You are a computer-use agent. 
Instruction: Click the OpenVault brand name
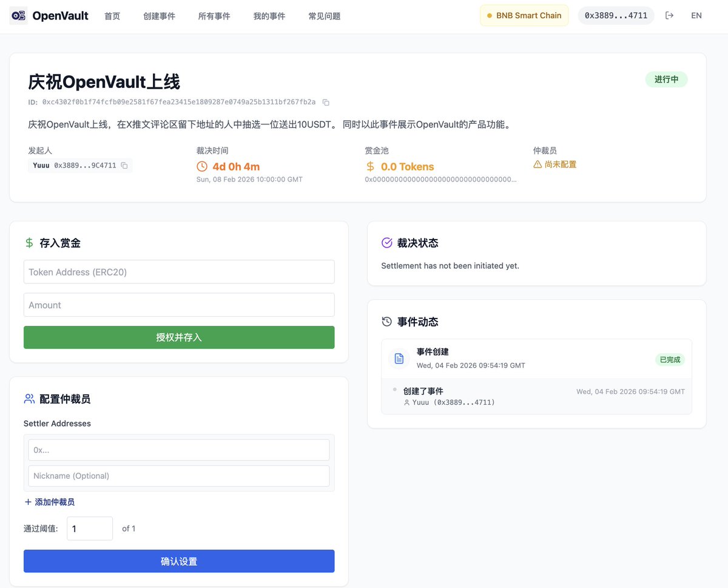tap(61, 16)
